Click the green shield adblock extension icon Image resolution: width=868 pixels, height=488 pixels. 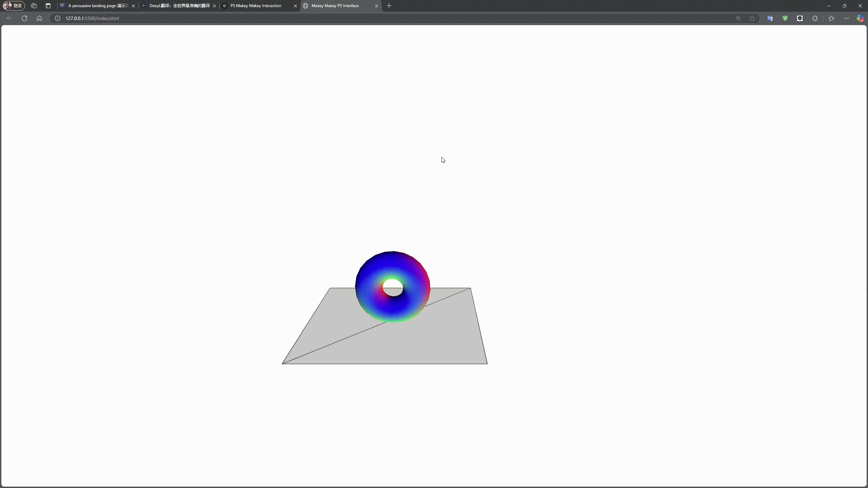click(x=785, y=18)
